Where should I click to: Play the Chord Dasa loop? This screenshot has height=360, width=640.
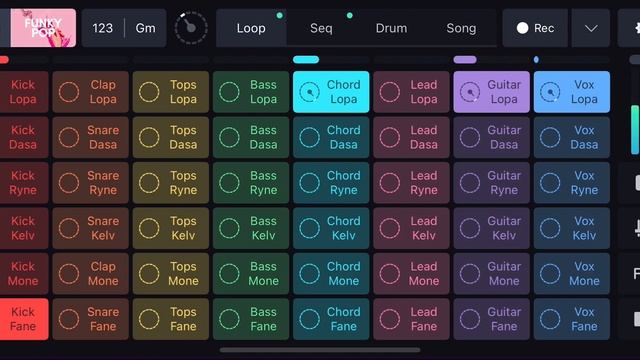pyautogui.click(x=331, y=137)
